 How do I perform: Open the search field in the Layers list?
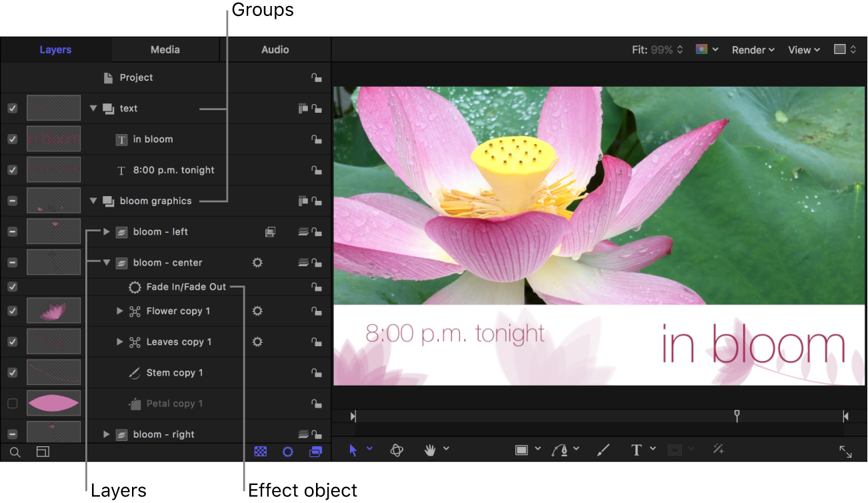pyautogui.click(x=15, y=452)
